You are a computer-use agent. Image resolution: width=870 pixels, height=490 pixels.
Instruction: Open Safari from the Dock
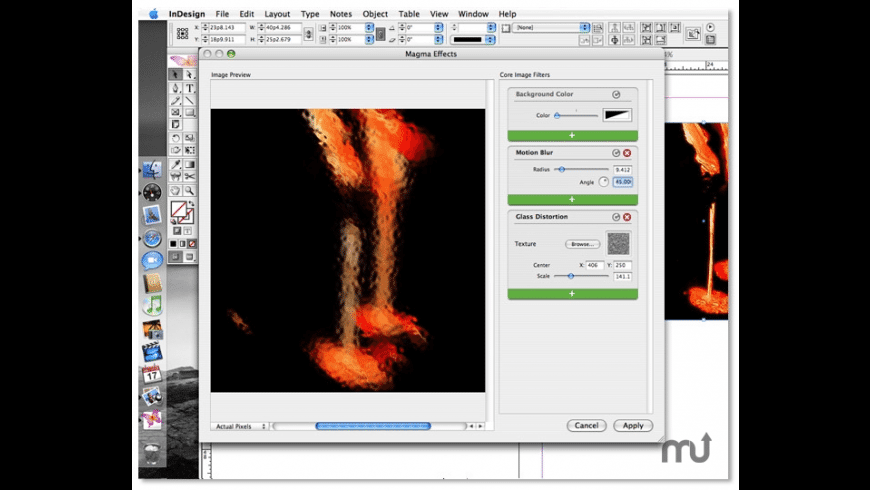tap(152, 238)
